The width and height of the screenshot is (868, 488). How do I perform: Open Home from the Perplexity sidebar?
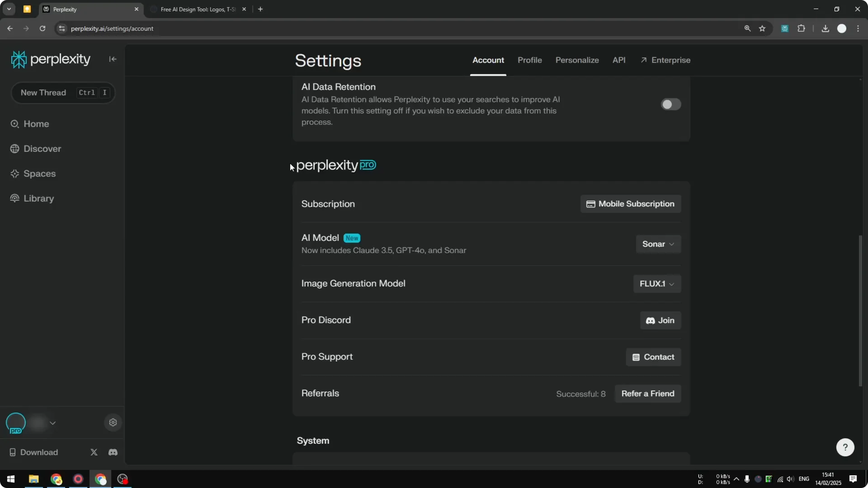coord(36,124)
